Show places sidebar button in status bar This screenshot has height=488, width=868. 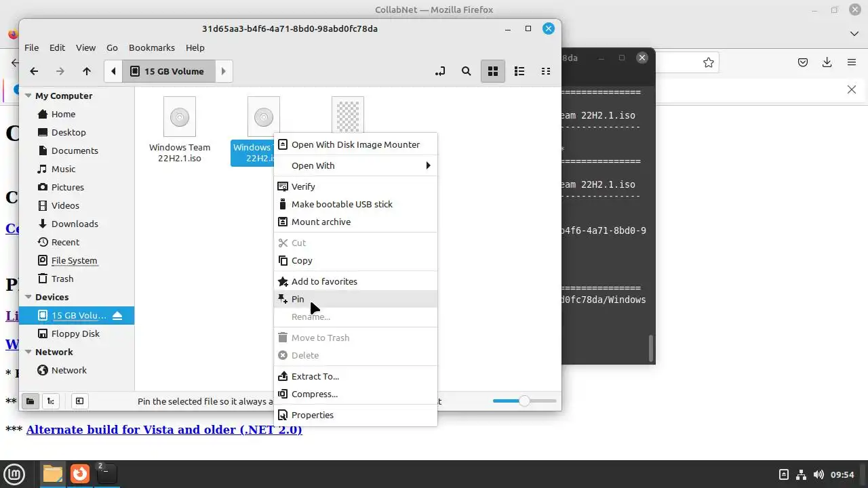pos(30,401)
